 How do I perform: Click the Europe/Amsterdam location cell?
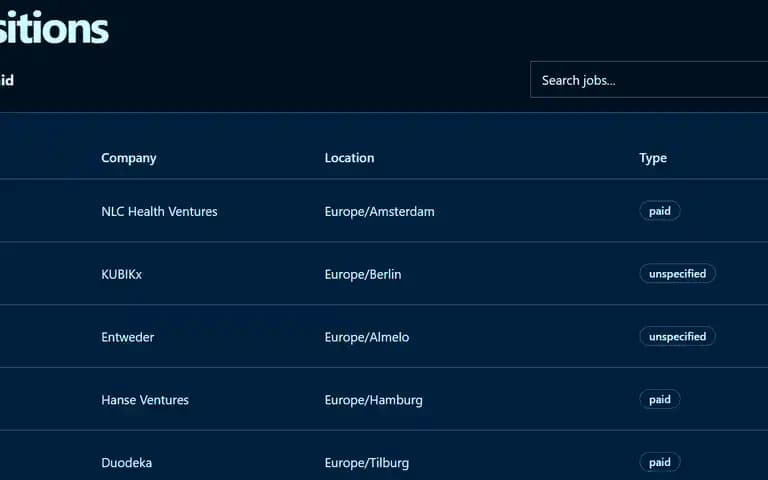(380, 212)
